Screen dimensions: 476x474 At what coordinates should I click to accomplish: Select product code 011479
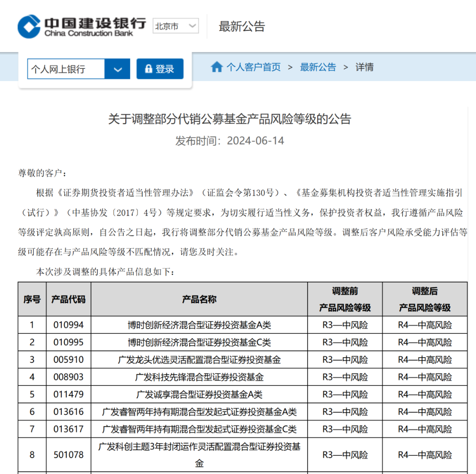[69, 394]
